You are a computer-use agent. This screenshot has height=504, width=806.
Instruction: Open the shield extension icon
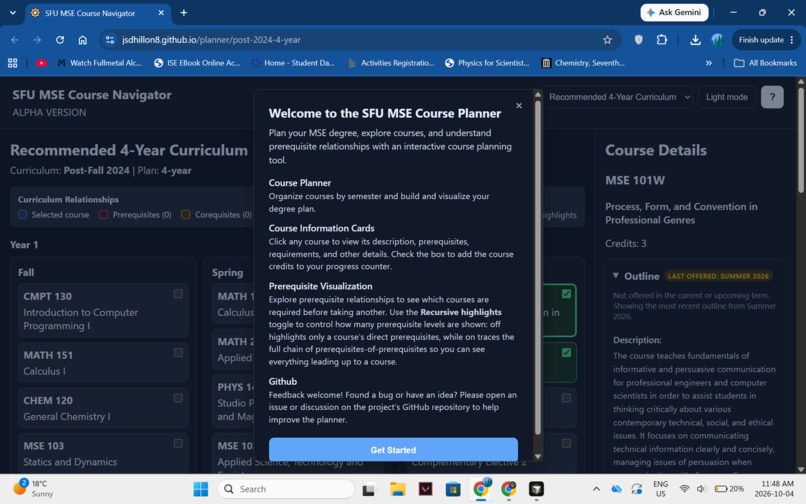638,40
